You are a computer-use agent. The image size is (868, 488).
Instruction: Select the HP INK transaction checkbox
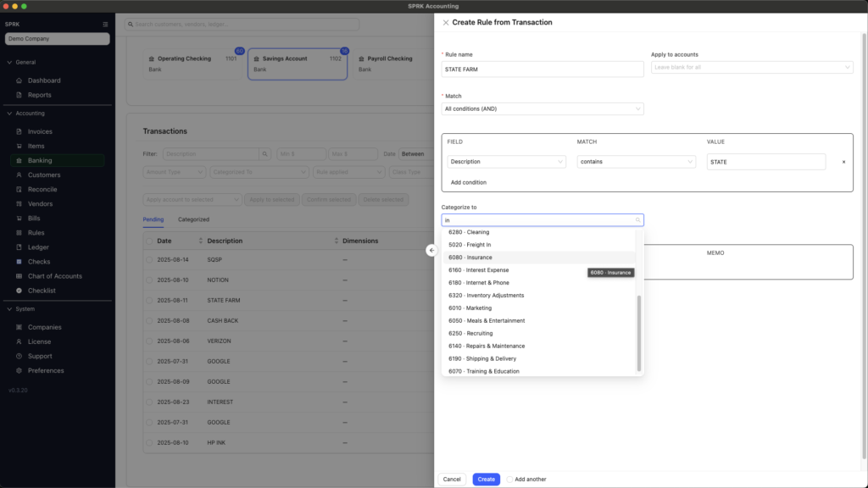point(149,442)
